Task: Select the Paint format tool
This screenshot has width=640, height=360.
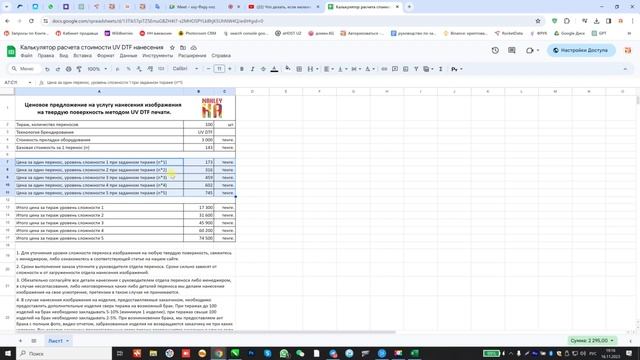Action: pyautogui.click(x=79, y=69)
